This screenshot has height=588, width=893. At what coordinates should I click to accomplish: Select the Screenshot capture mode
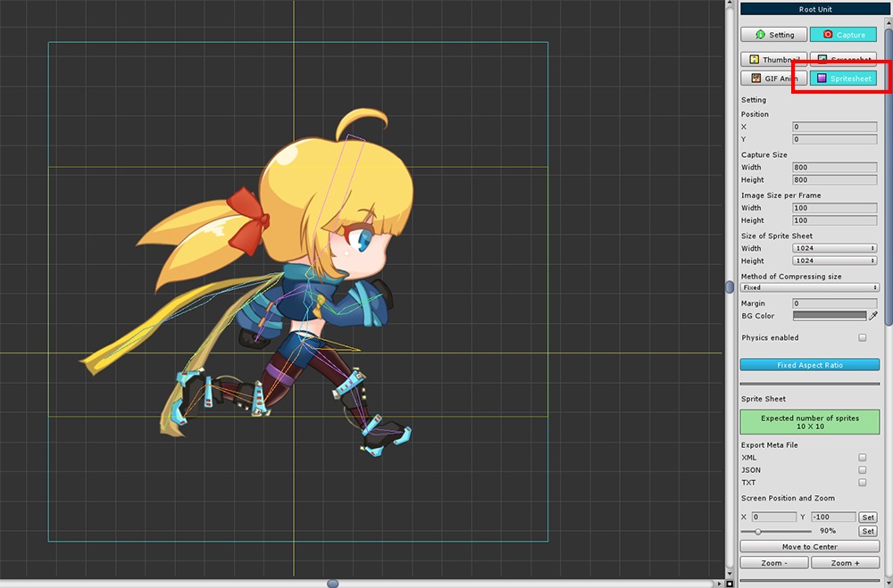point(843,60)
